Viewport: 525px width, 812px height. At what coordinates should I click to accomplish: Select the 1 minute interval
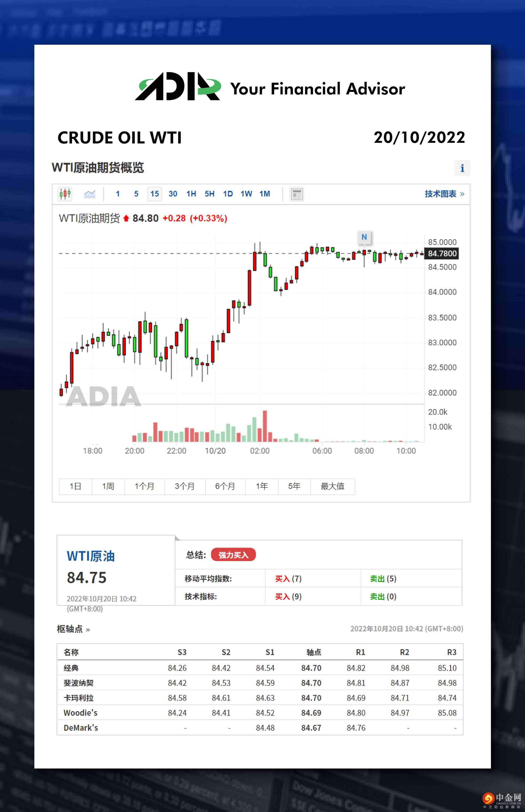point(118,194)
